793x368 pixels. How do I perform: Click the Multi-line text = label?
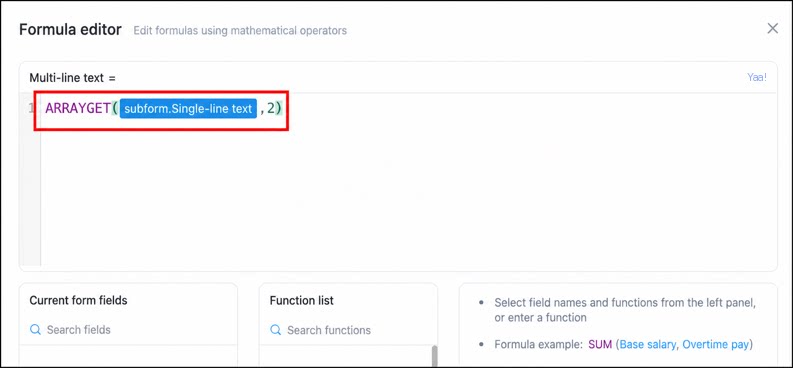pyautogui.click(x=72, y=78)
